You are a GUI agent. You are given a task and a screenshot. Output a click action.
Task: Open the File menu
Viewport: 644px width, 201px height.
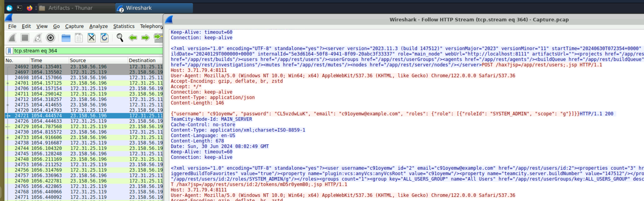12,26
